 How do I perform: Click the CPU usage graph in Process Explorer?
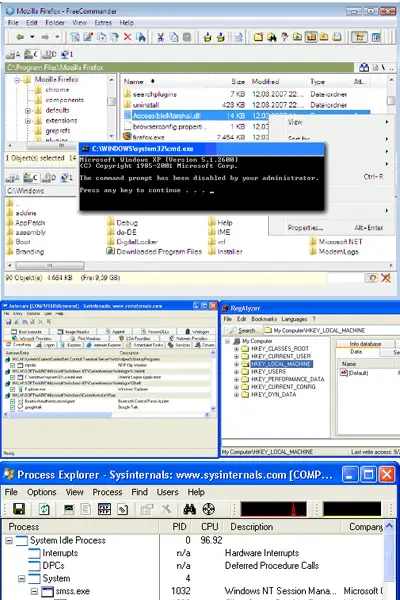click(x=273, y=509)
